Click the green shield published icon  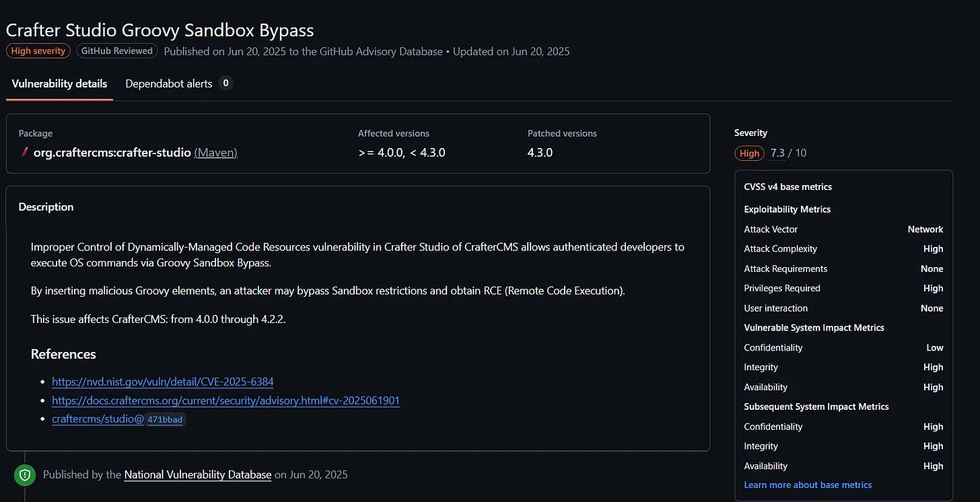(x=25, y=475)
